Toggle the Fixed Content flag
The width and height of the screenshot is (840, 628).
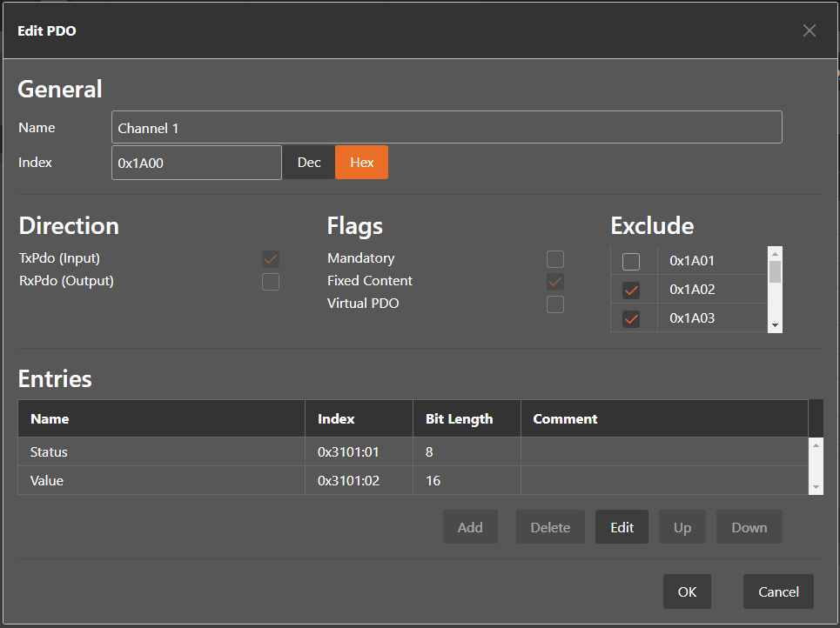555,282
